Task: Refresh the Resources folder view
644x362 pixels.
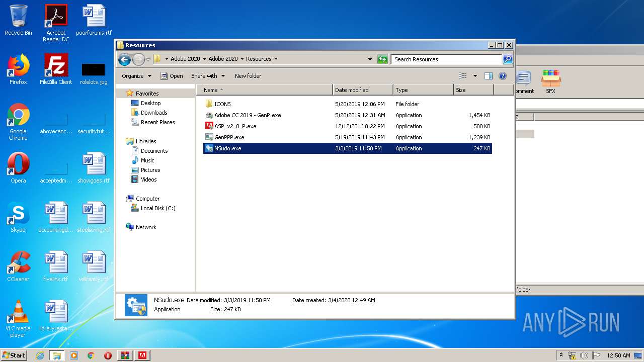Action: [382, 59]
